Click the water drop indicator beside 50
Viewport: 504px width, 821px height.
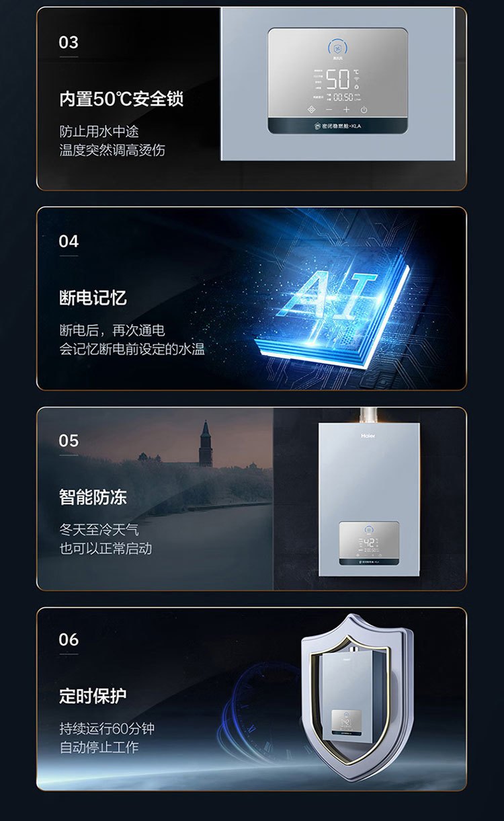356,87
